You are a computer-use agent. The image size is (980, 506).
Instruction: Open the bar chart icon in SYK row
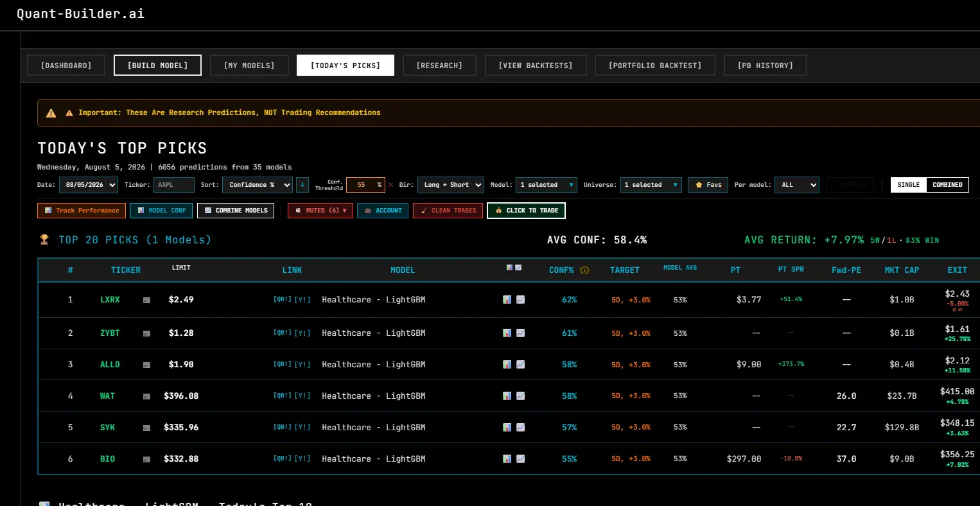[x=507, y=427]
